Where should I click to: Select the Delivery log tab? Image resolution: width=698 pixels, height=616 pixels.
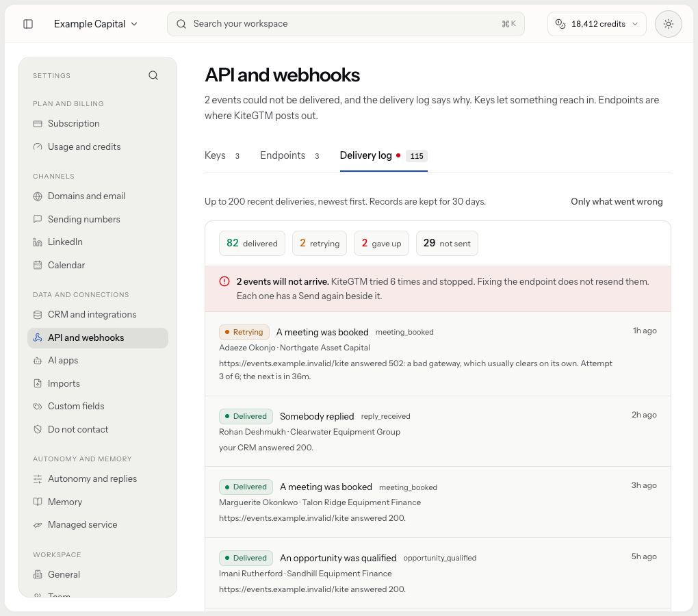(383, 156)
